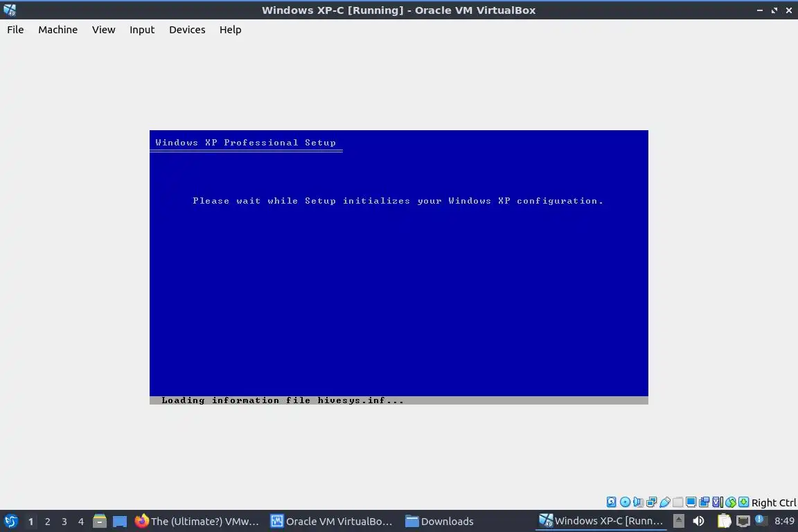Click the display status icon
Viewport: 798px width, 532px height.
691,502
